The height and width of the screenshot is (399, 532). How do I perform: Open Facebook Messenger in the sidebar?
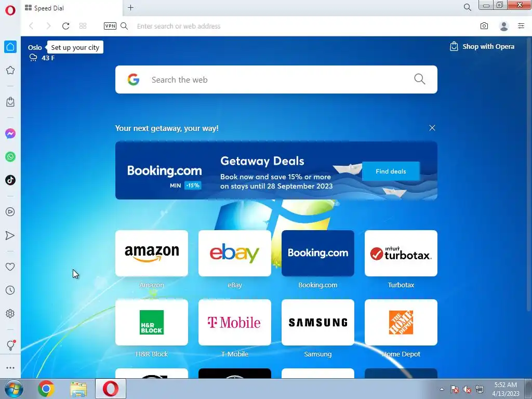[10, 134]
